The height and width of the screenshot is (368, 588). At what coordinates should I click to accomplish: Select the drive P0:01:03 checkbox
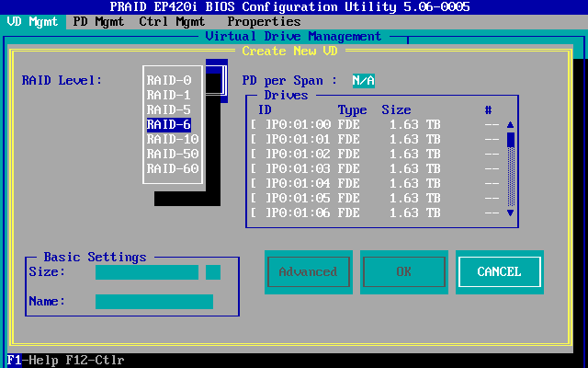(261, 168)
